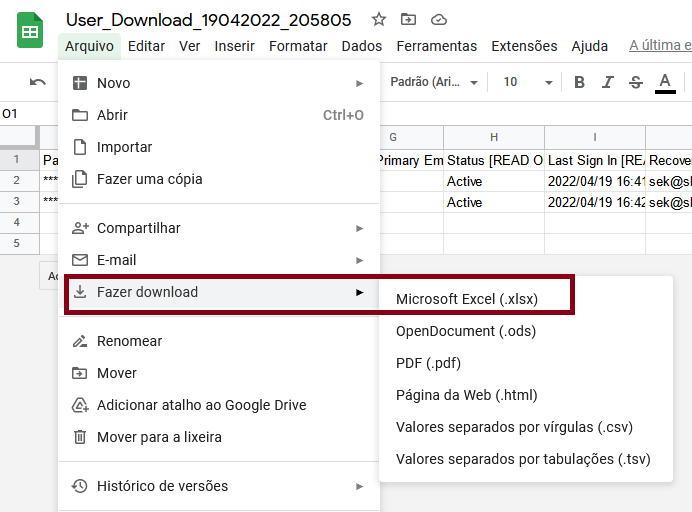692x512 pixels.
Task: Select column header H
Action: pos(494,137)
